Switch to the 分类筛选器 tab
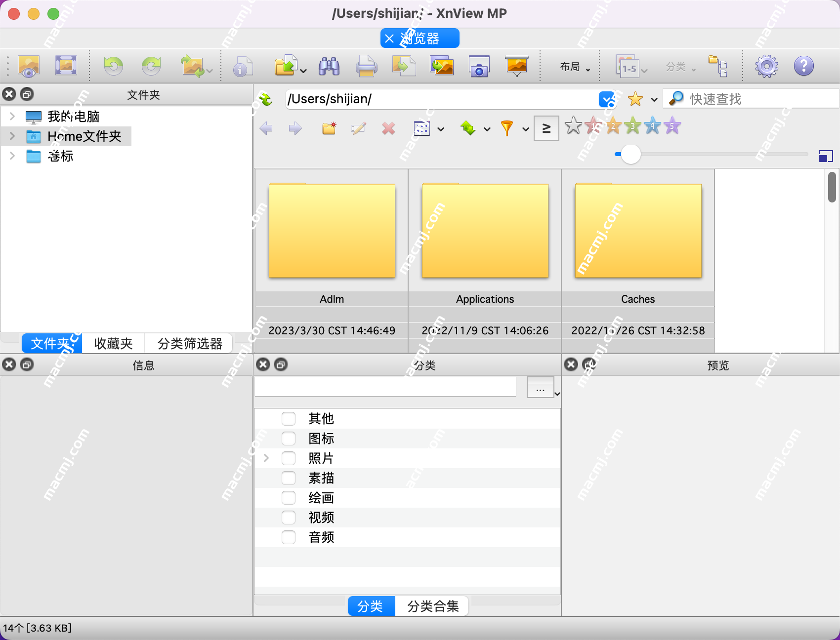Viewport: 840px width, 640px height. [x=190, y=343]
